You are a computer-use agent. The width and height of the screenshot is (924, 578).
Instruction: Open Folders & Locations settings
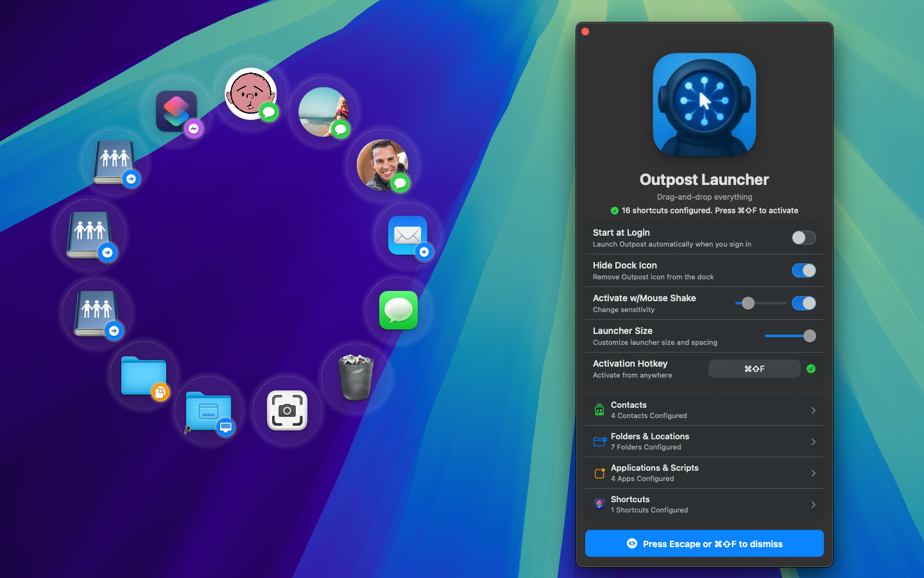(704, 441)
